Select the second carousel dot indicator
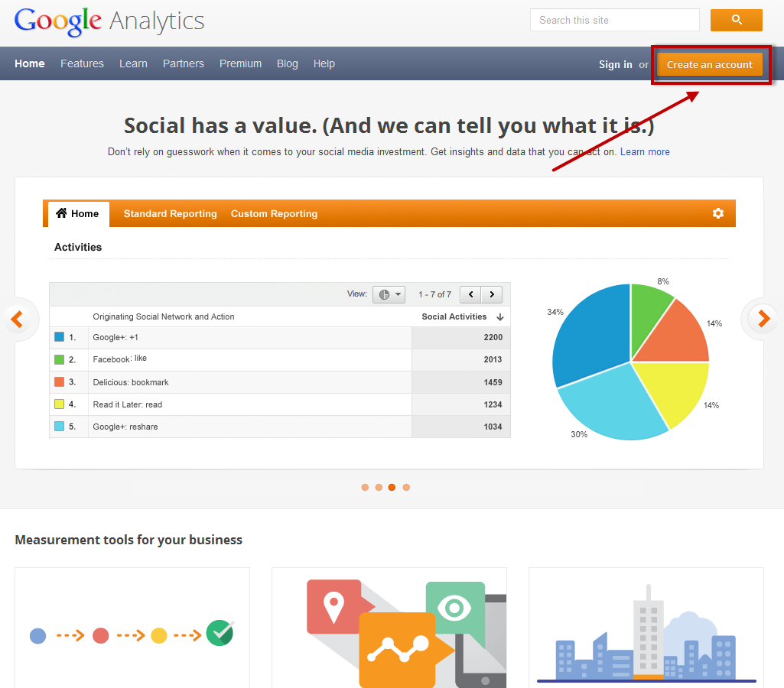 click(379, 487)
